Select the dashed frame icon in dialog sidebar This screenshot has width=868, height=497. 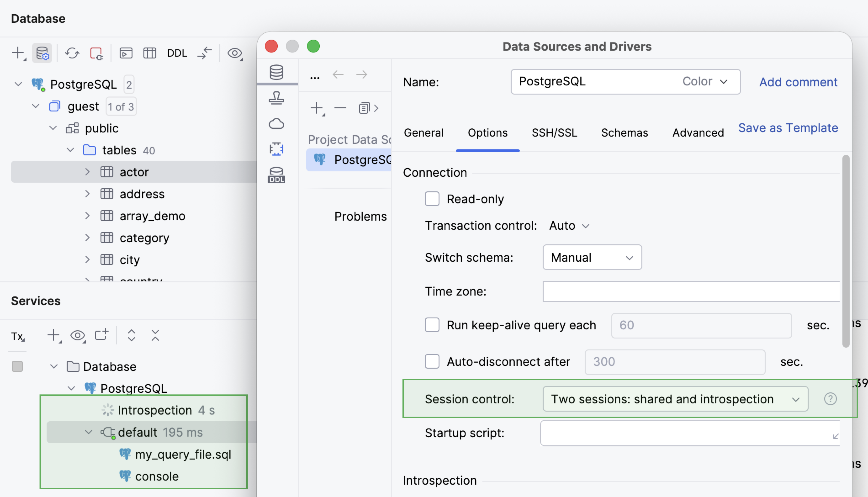[276, 149]
